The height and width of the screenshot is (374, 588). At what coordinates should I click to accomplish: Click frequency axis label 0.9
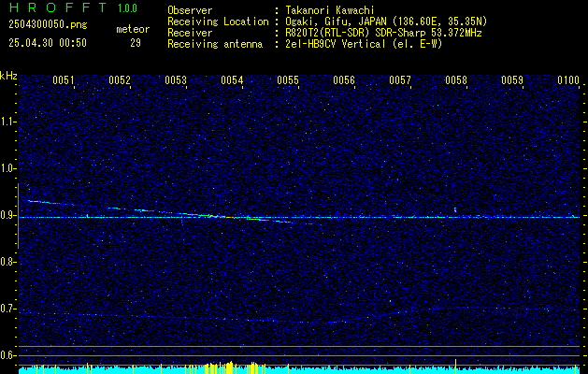pyautogui.click(x=8, y=215)
